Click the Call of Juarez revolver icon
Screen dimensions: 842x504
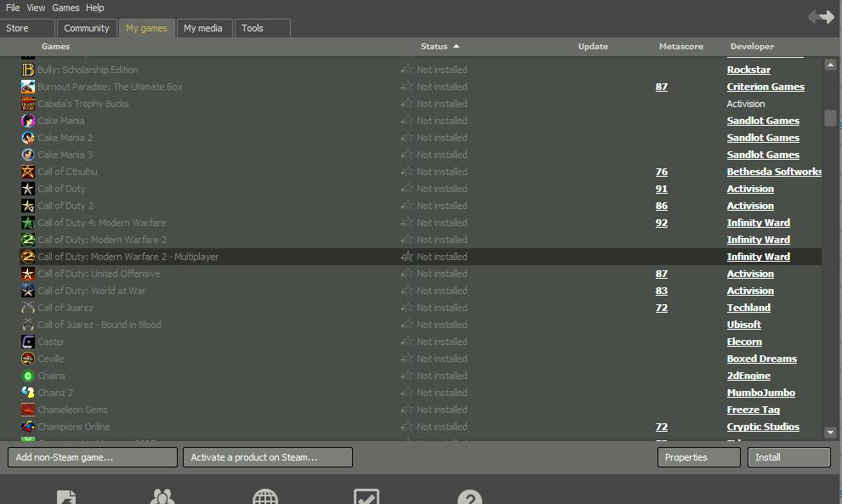tap(28, 308)
